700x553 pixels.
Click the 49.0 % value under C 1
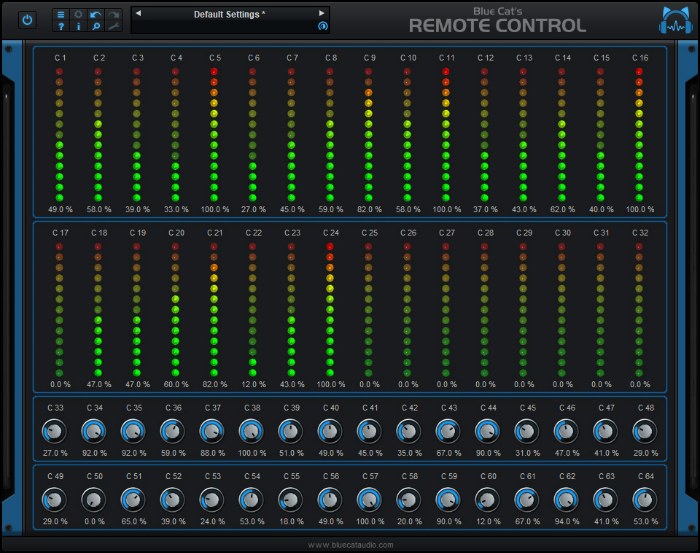pyautogui.click(x=60, y=209)
